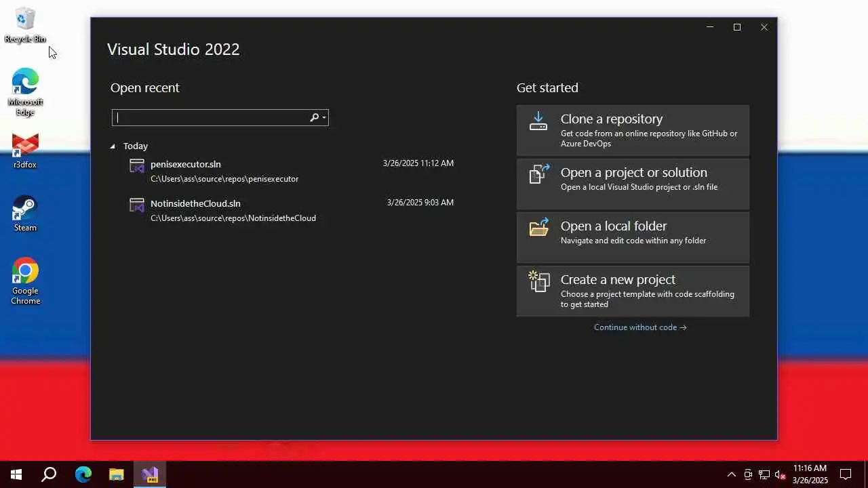This screenshot has width=868, height=488.
Task: Open the Google Chrome desktop shortcut
Action: (x=25, y=281)
